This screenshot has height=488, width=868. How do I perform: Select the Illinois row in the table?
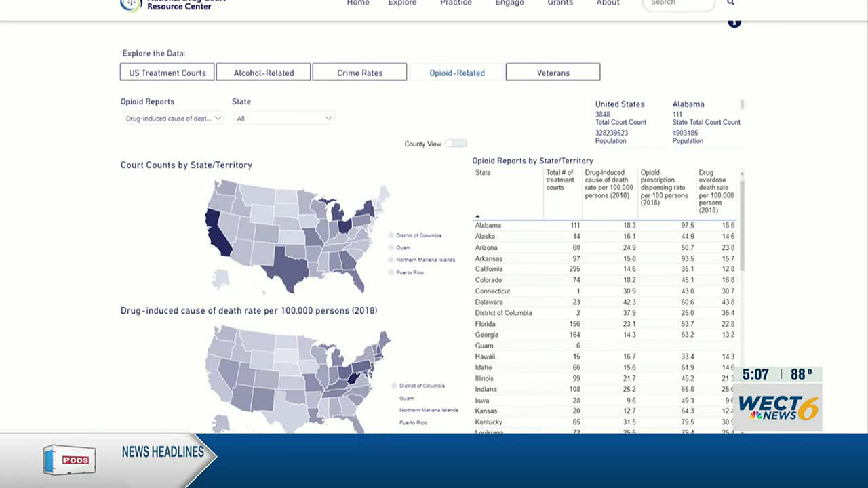(604, 378)
